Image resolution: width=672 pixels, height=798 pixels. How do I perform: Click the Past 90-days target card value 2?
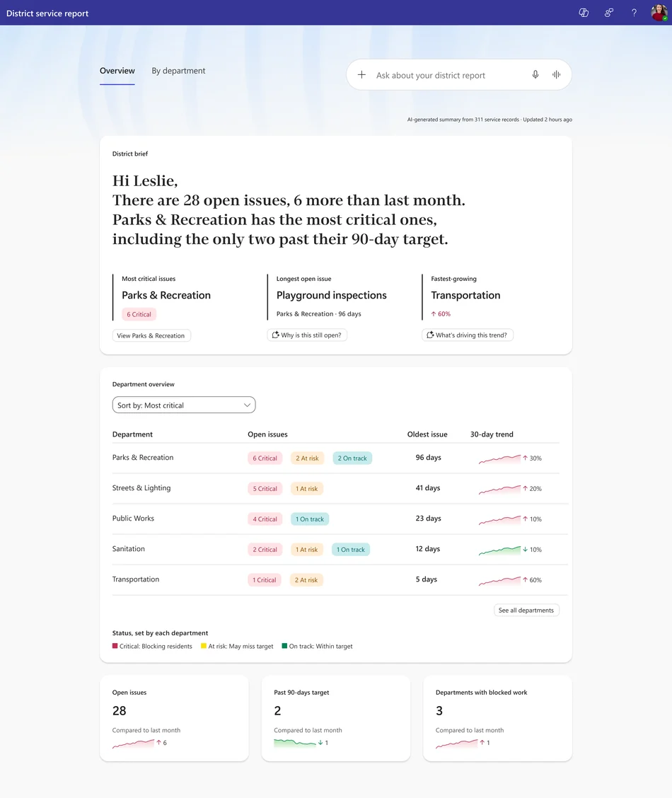tap(277, 710)
